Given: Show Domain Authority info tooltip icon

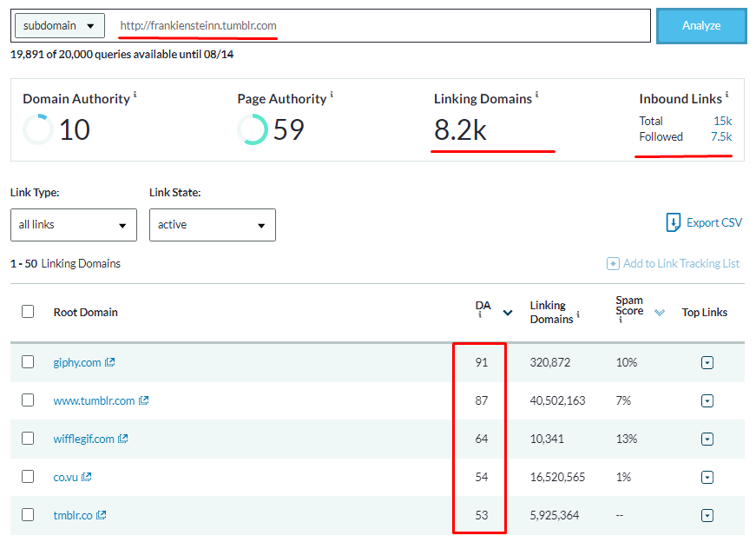Looking at the screenshot, I should point(135,94).
